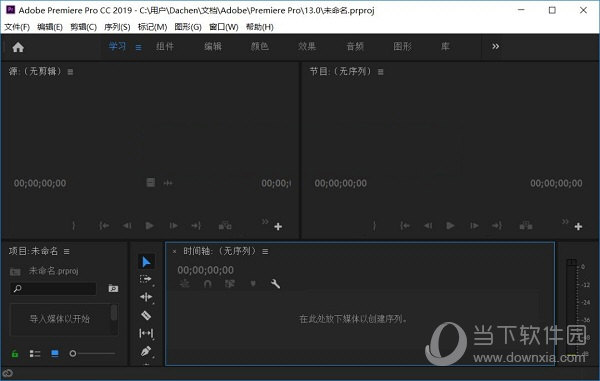Viewport: 600px width, 381px height.
Task: Open Timeline panel menu (时间轴)
Action: tap(265, 251)
